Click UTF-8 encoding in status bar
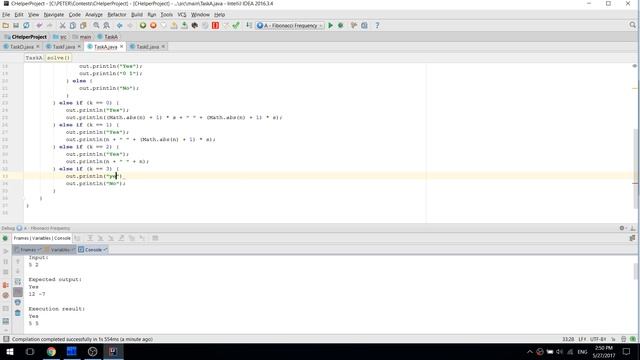 (598, 339)
